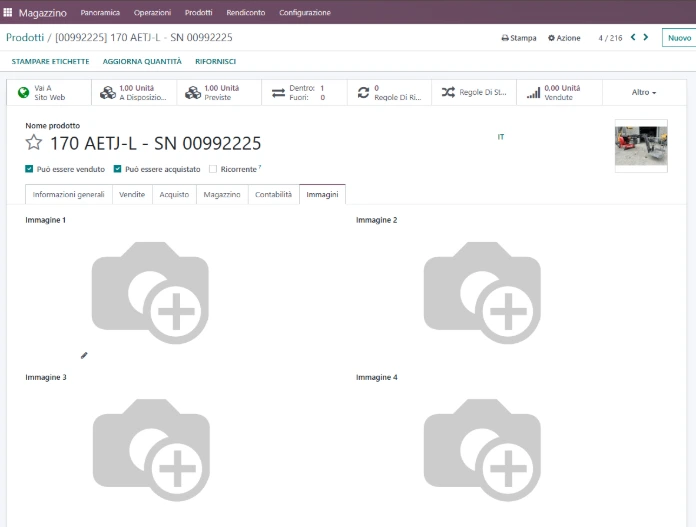Select the Immagini tab
The image size is (696, 527).
point(322,194)
